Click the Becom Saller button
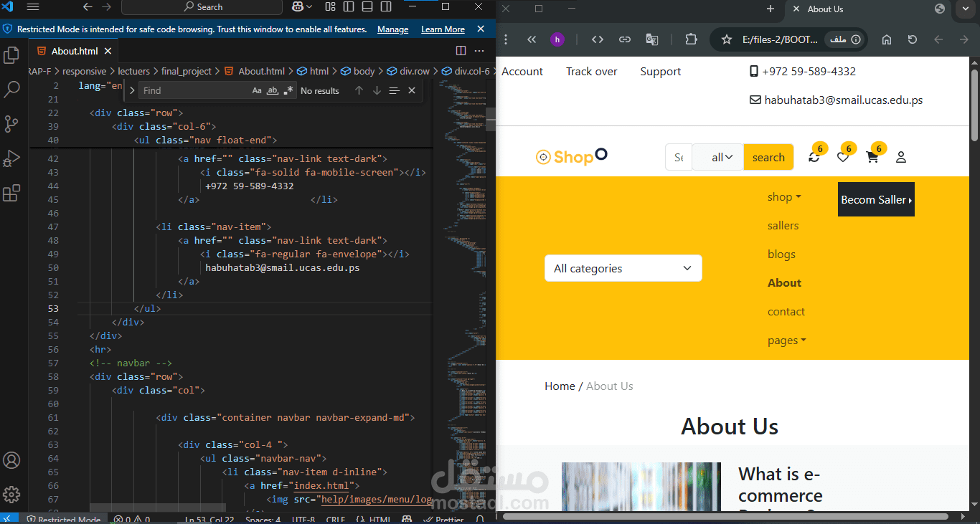Screen dimensions: 980x524 (x=876, y=199)
